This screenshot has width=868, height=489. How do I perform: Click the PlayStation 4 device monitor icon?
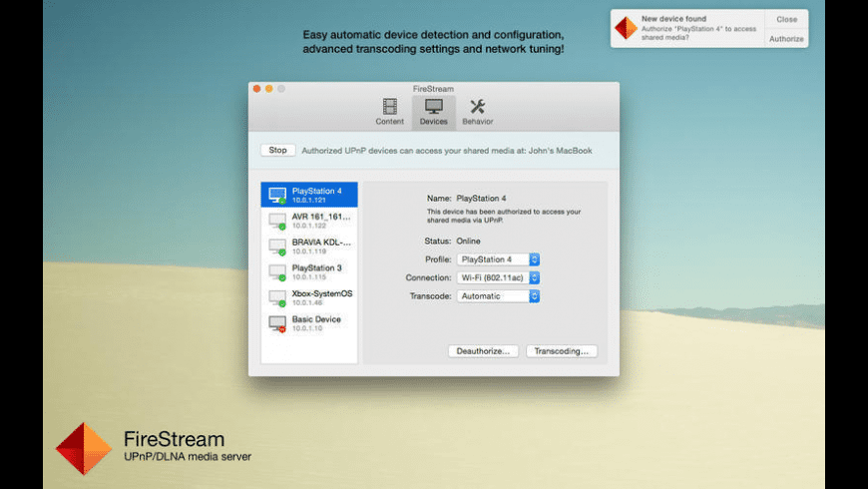[277, 195]
